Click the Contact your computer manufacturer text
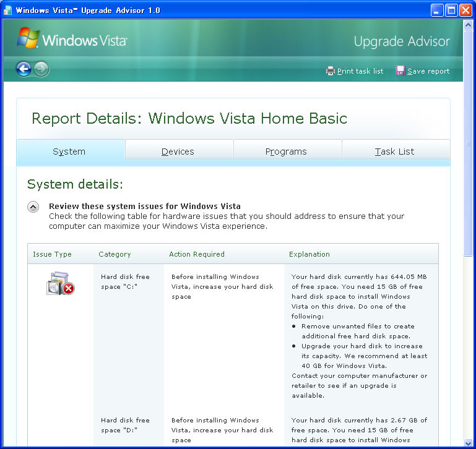 point(360,385)
